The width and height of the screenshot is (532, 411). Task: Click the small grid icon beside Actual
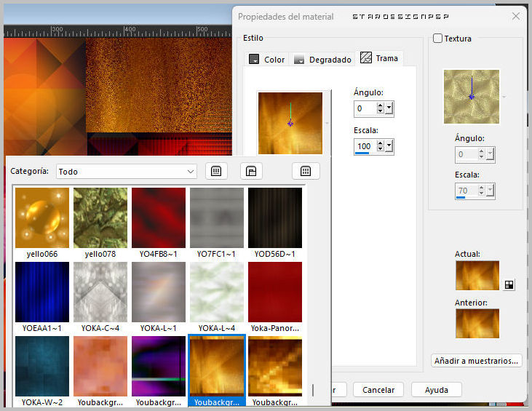point(509,285)
